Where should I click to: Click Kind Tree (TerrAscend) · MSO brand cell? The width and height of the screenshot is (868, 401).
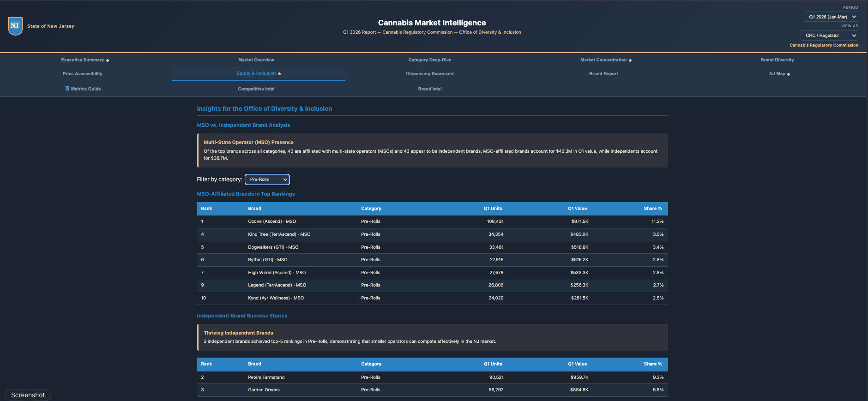[279, 234]
